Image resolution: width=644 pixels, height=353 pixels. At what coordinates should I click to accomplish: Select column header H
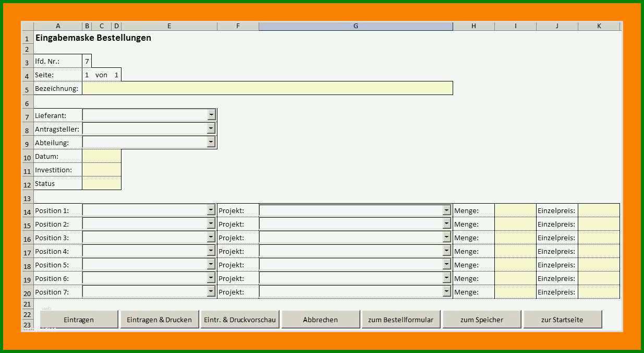point(473,26)
